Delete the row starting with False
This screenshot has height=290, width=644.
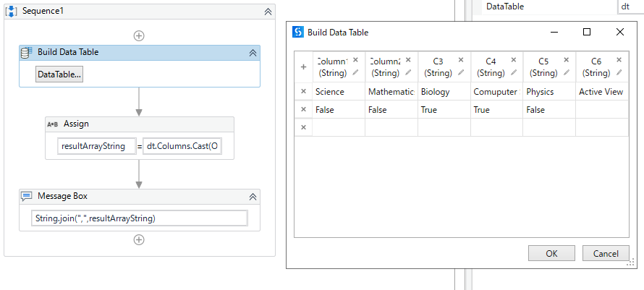[x=303, y=109]
